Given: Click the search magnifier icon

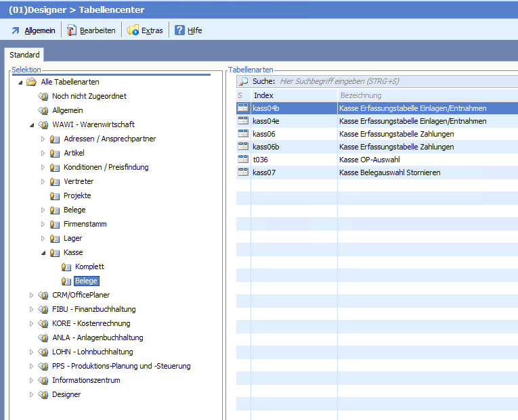Looking at the screenshot, I should click(243, 81).
